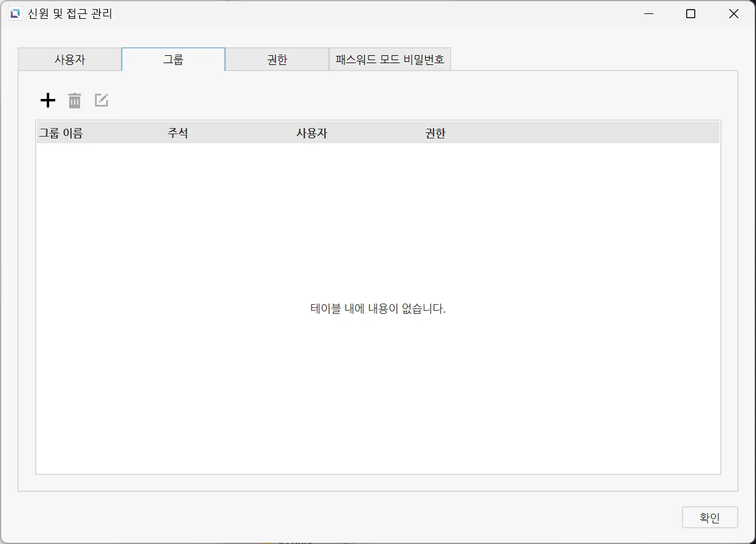Add a new group with plus icon
756x544 pixels.
pyautogui.click(x=47, y=100)
